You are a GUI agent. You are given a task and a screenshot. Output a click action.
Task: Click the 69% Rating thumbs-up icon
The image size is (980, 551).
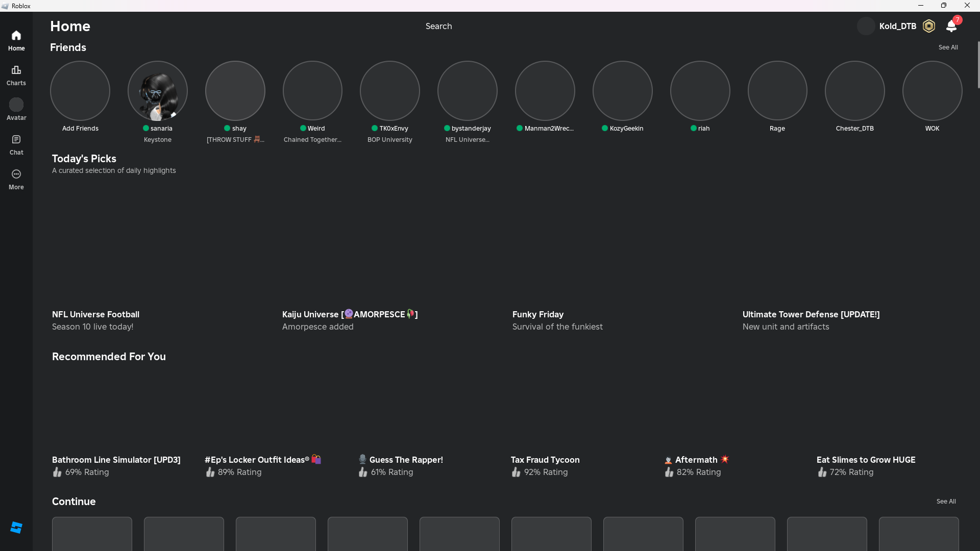pyautogui.click(x=57, y=472)
